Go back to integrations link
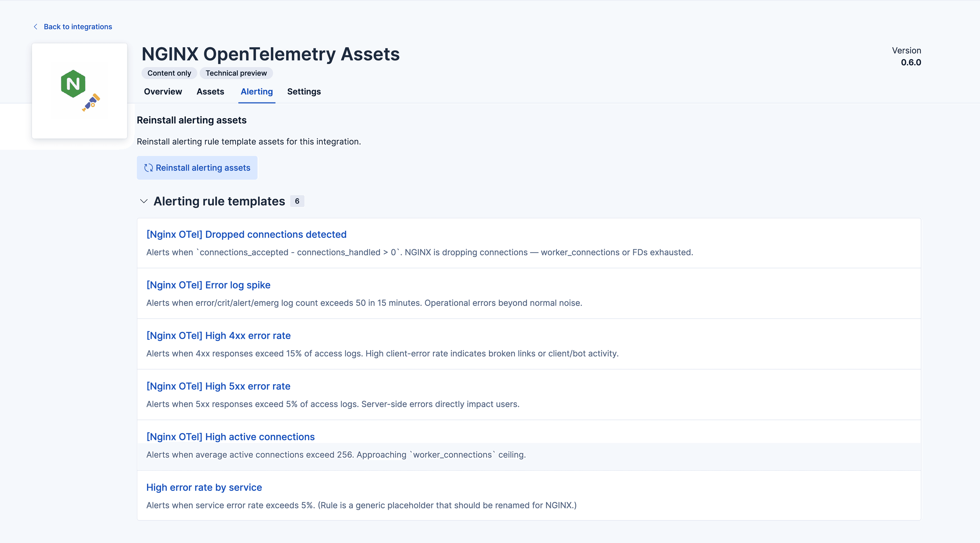Screen dimensions: 980x543 tap(78, 27)
